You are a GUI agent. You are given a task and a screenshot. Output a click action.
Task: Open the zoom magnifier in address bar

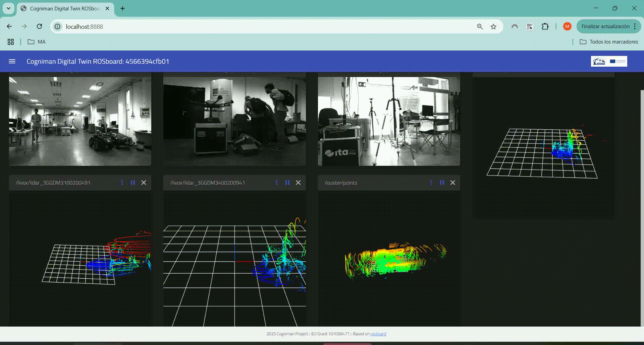(x=480, y=26)
